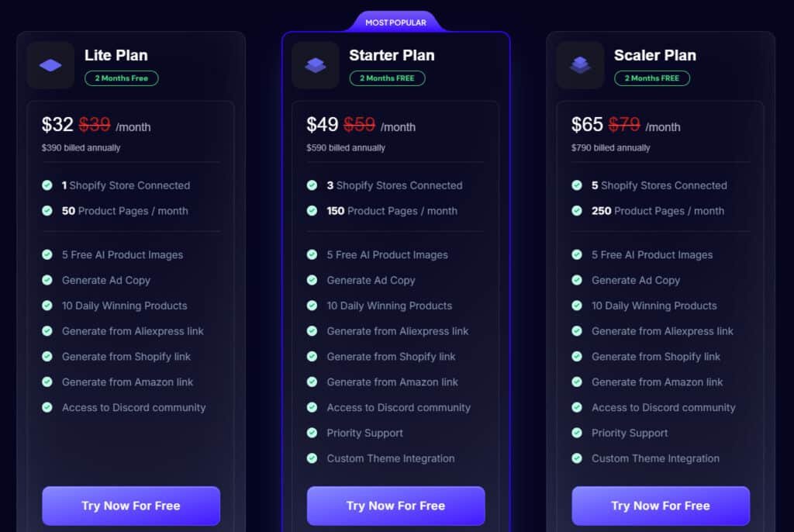Click the Scaler Plan cube icon
Viewport: 794px width, 532px height.
point(579,65)
